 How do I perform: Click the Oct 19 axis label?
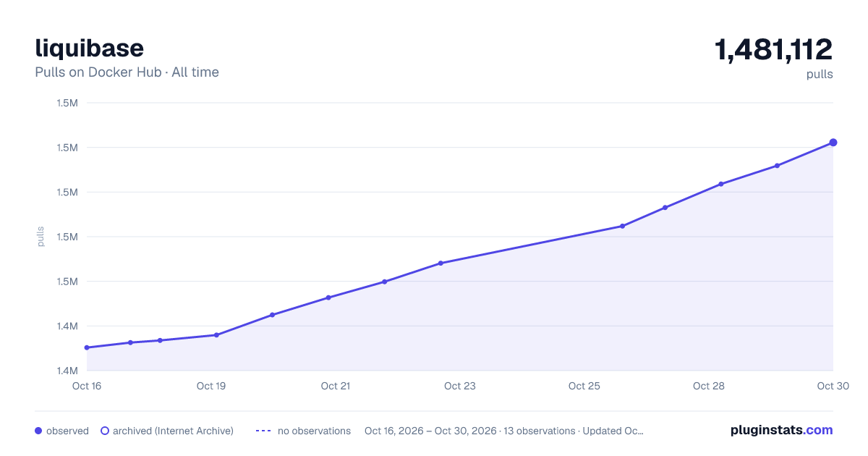[x=211, y=386]
